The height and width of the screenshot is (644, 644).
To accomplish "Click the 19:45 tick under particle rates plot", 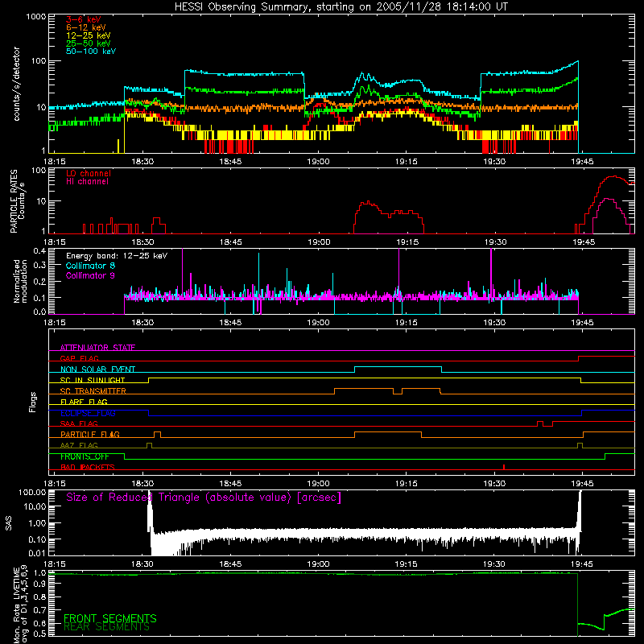I will coord(583,242).
